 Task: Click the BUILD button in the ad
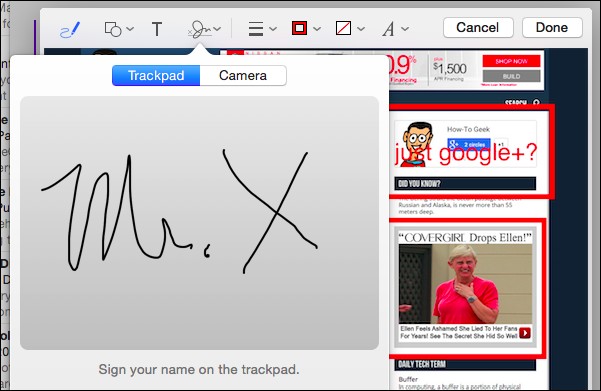[511, 76]
